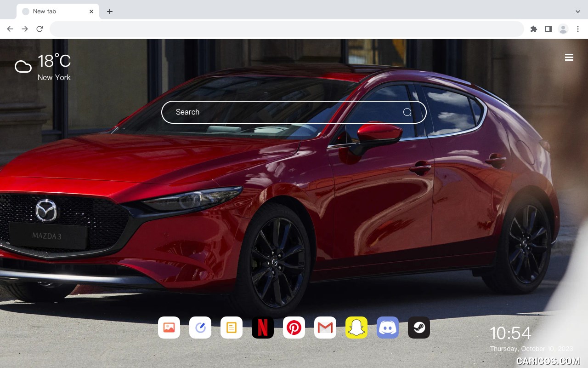Viewport: 588px width, 368px height.
Task: Open the Discord shortcut
Action: 388,328
